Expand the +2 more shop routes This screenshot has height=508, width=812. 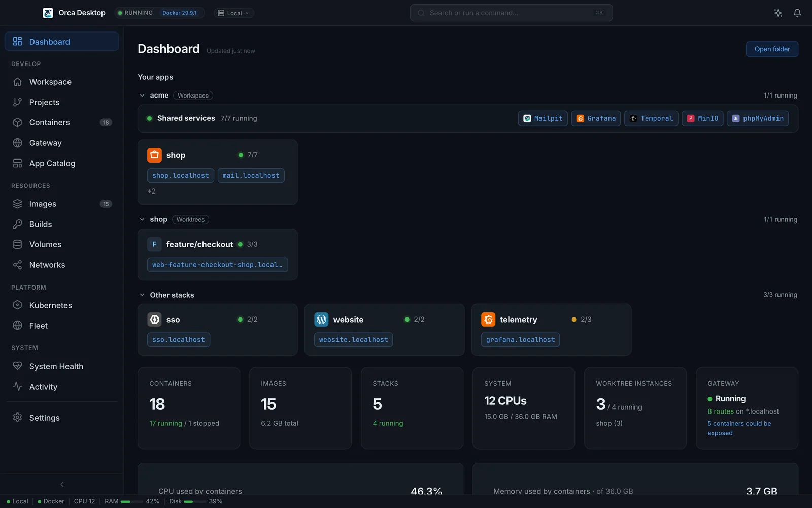click(151, 191)
